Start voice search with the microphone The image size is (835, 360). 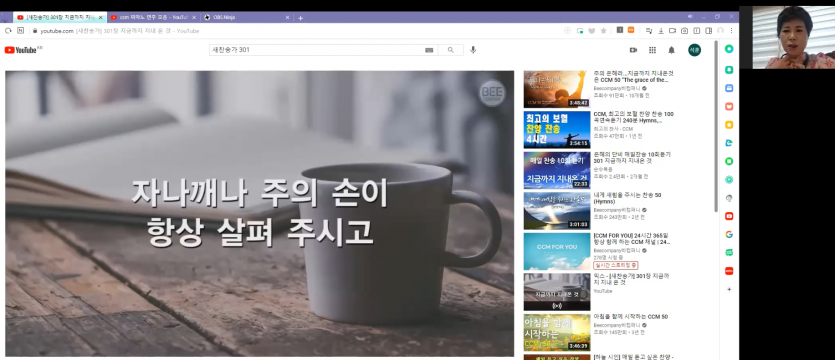(x=473, y=50)
